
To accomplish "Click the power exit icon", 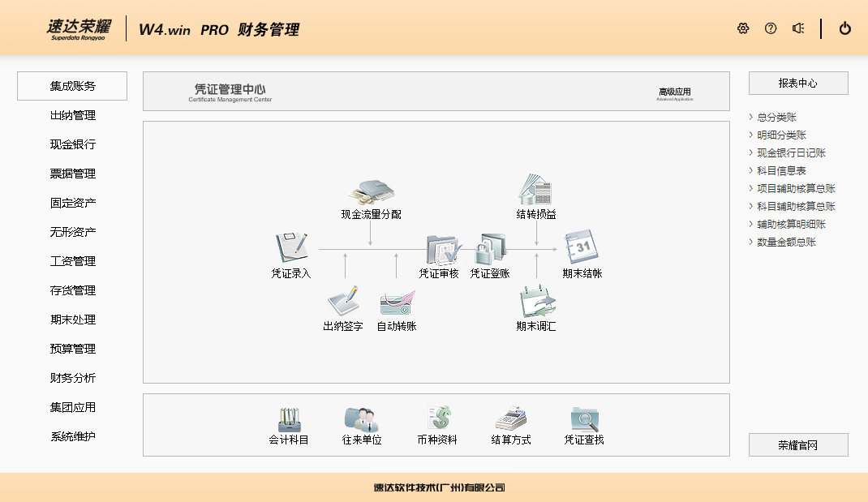I will click(845, 28).
